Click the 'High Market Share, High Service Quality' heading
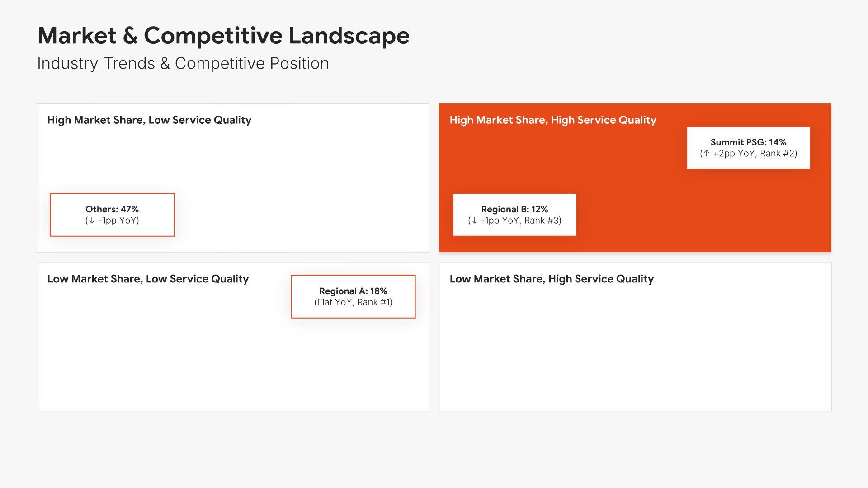Viewport: 868px width, 488px height. [x=552, y=120]
